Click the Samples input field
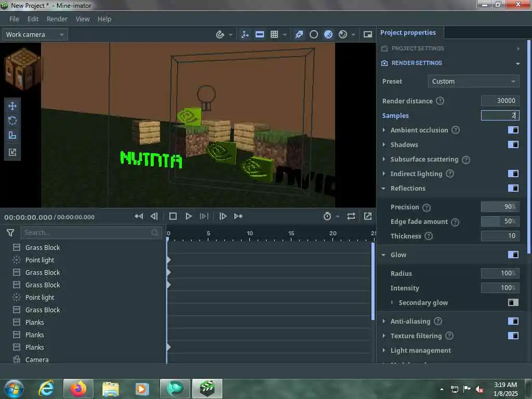532x399 pixels. tap(500, 115)
